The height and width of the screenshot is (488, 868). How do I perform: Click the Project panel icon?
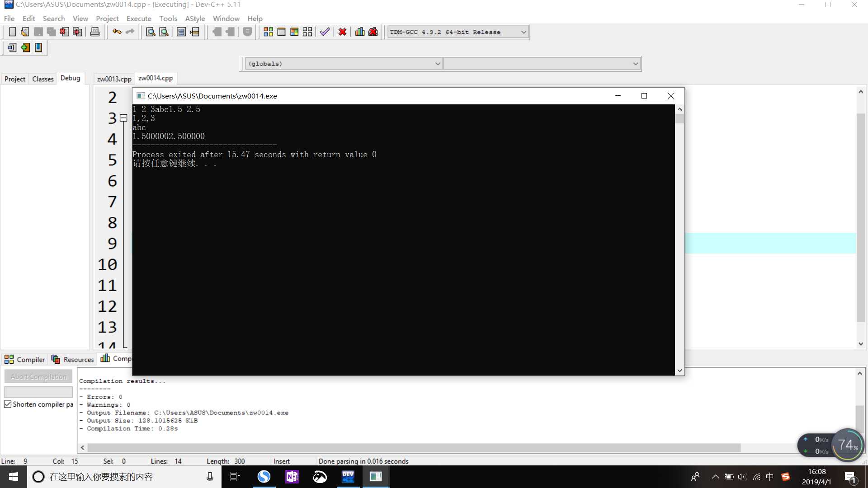pyautogui.click(x=15, y=79)
